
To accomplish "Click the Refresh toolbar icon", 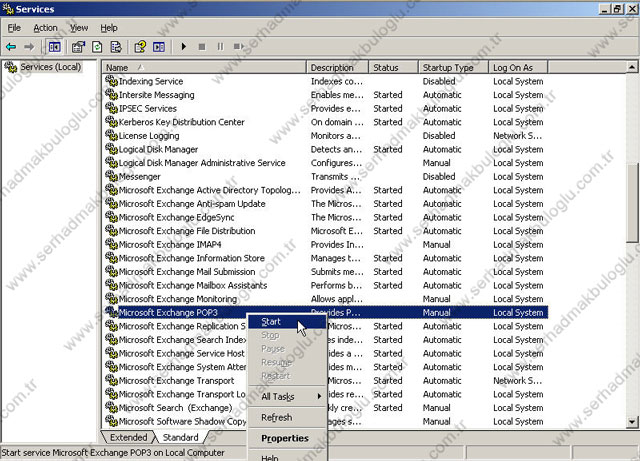I will click(97, 47).
